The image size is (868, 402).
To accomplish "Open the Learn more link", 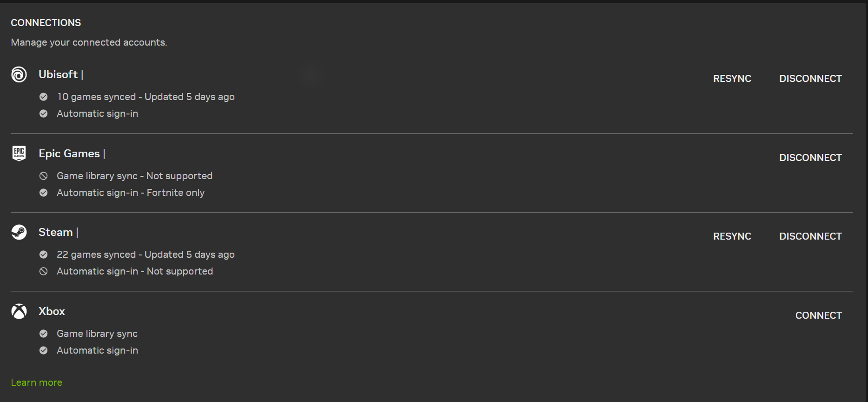I will [37, 382].
